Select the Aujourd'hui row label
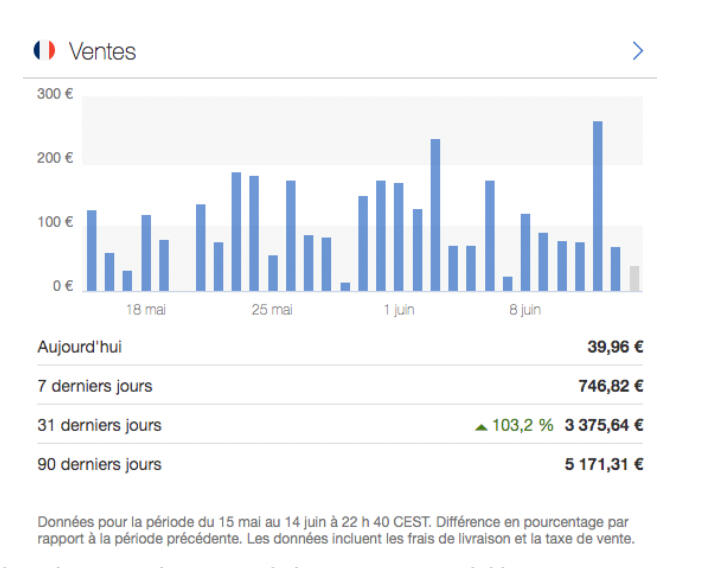This screenshot has height=568, width=726. point(80,347)
